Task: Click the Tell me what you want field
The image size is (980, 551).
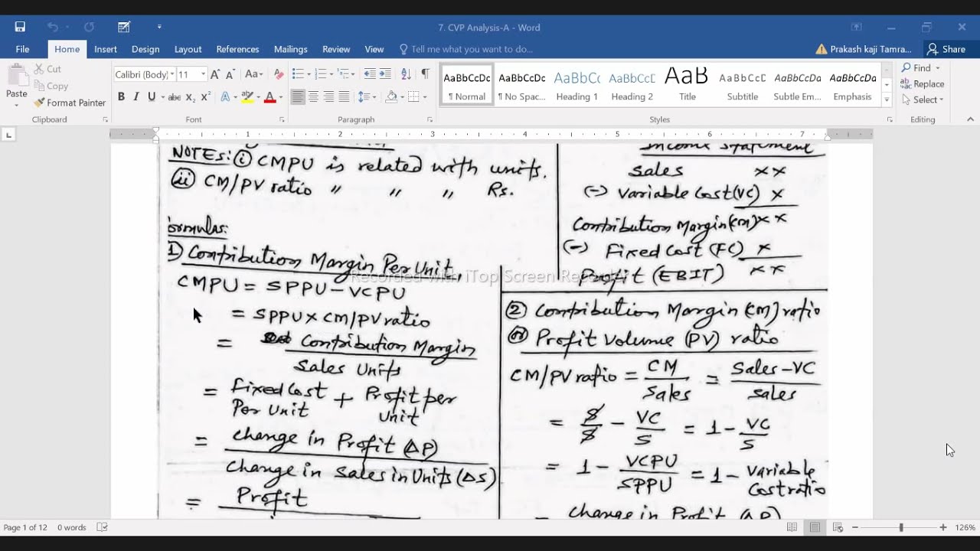Action: tap(465, 49)
